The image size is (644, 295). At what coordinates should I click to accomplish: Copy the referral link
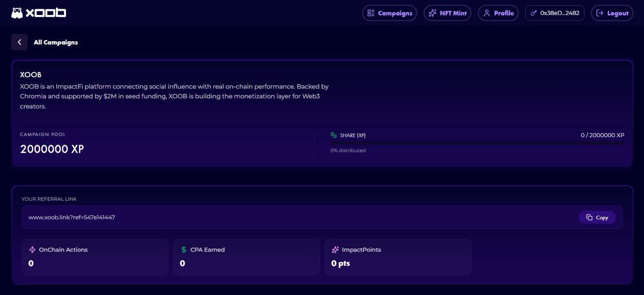pos(597,217)
